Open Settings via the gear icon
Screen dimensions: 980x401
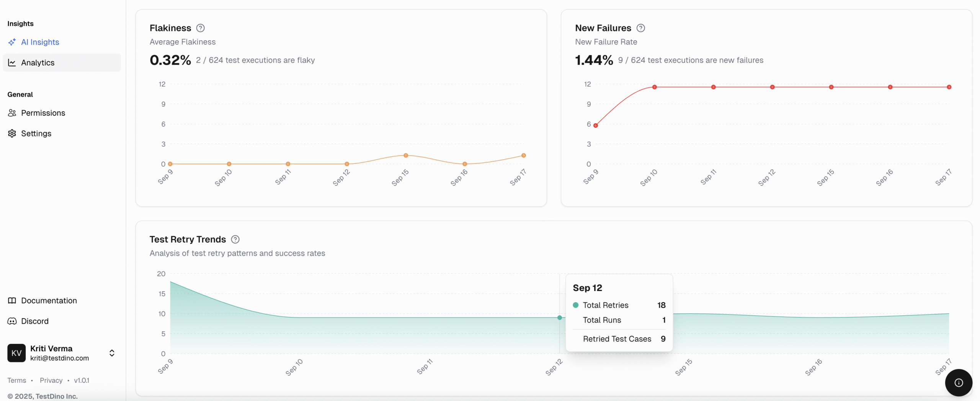coord(12,133)
